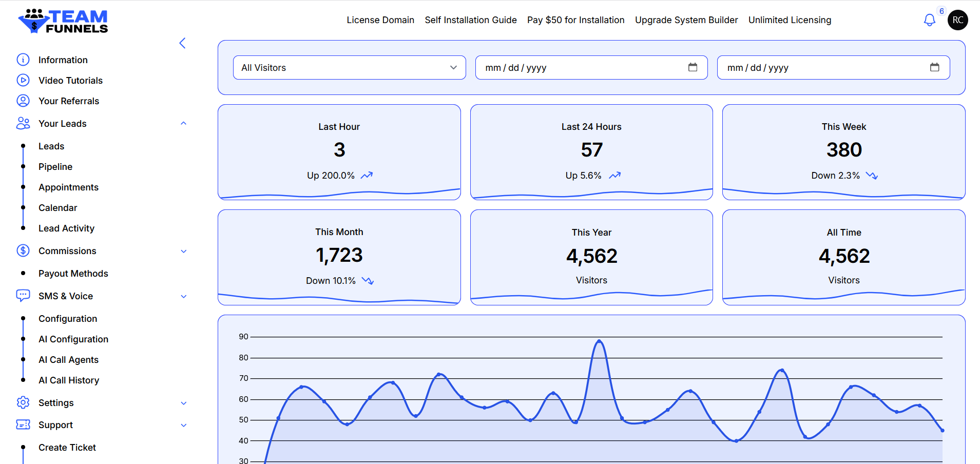Viewport: 980px width, 464px height.
Task: Click the Your Leads menu label
Action: pos(63,124)
